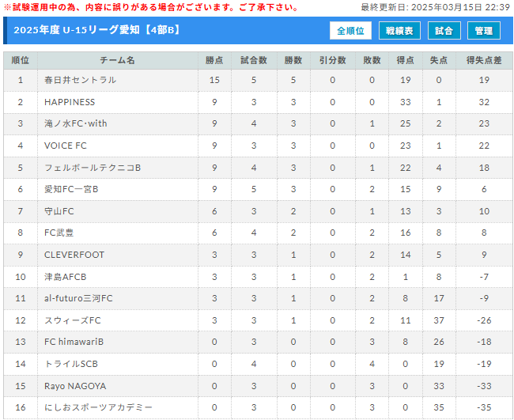
Task: Click the 愛知FC一宮B team name
Action: click(x=71, y=189)
